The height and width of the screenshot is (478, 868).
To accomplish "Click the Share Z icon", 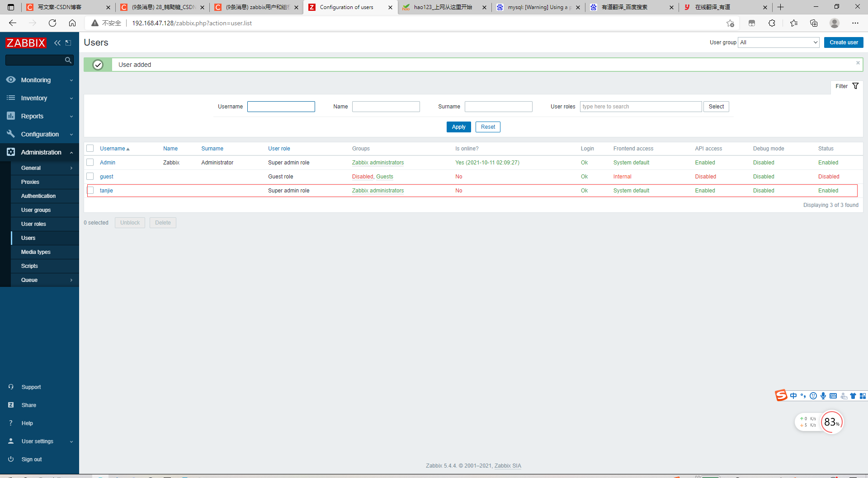I will 11,405.
